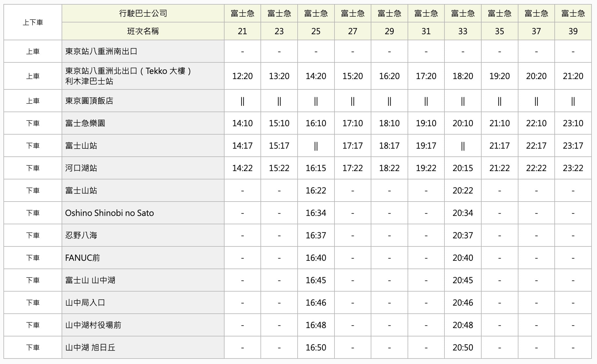The width and height of the screenshot is (597, 364).
Task: Select the 河口湖站 stop name
Action: click(x=81, y=168)
